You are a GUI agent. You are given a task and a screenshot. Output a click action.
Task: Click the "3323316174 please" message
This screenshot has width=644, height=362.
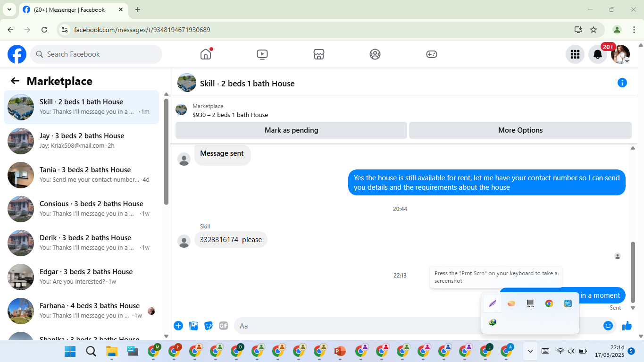(231, 240)
